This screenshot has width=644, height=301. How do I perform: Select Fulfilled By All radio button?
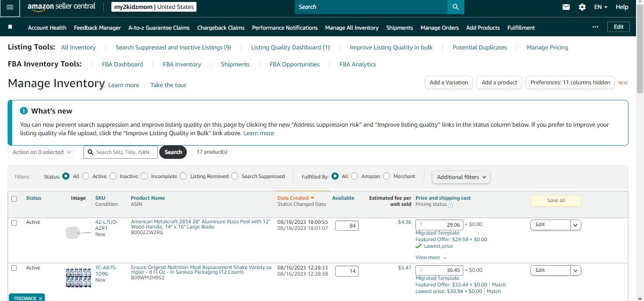(x=335, y=176)
